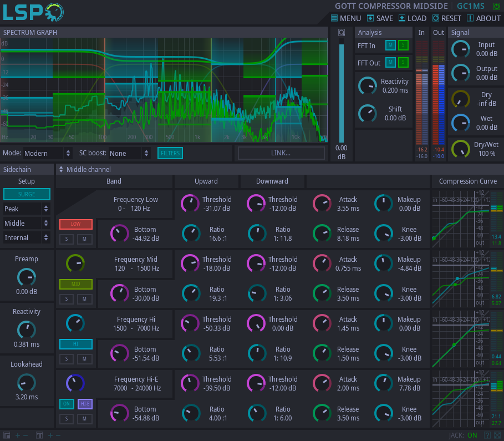Click the LSP gear logo
The height and width of the screenshot is (441, 504).
tap(33, 12)
